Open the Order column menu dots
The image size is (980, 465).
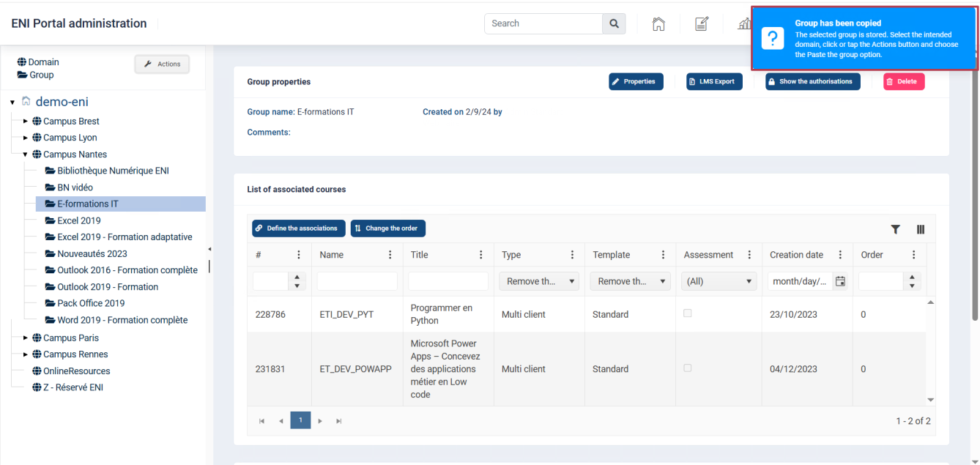point(913,255)
